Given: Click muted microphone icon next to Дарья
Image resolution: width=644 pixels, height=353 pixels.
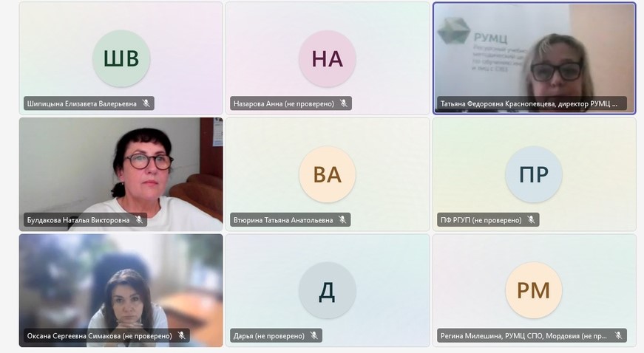Looking at the screenshot, I should [x=313, y=335].
